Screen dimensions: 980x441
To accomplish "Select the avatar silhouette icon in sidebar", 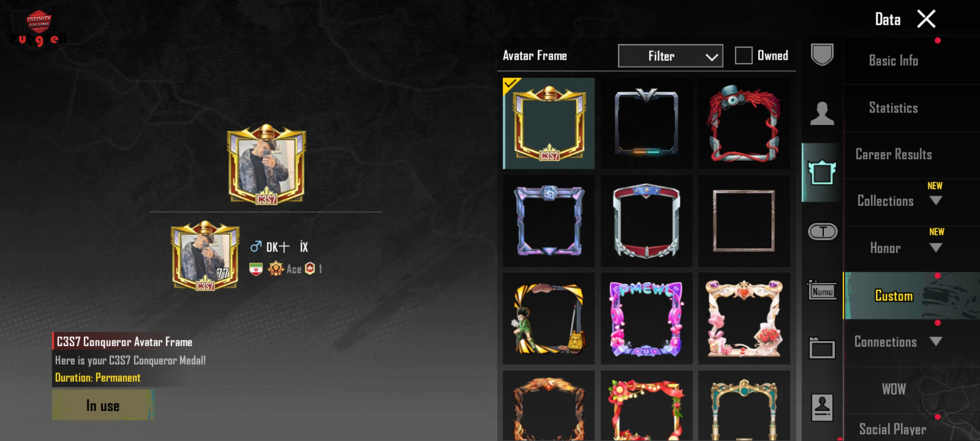I will click(822, 113).
